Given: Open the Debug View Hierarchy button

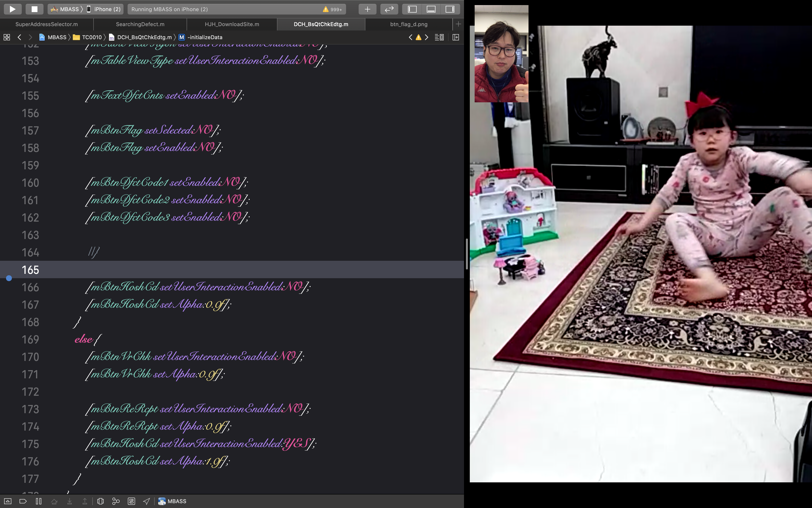Looking at the screenshot, I should (x=100, y=501).
